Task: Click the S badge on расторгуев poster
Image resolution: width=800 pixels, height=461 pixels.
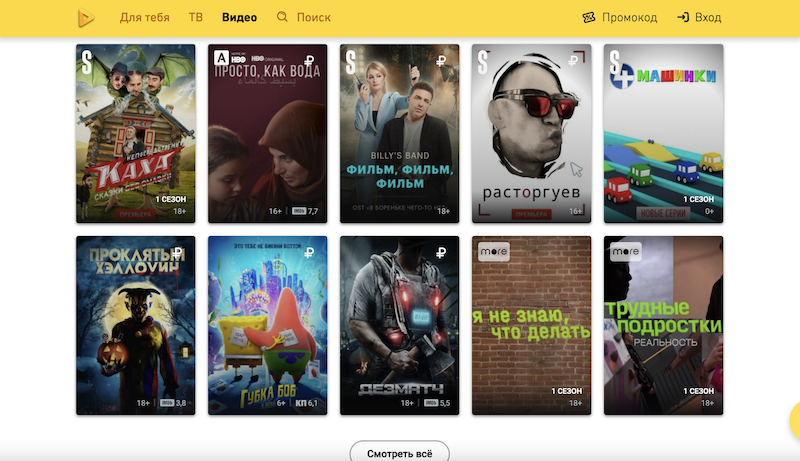Action: click(483, 62)
